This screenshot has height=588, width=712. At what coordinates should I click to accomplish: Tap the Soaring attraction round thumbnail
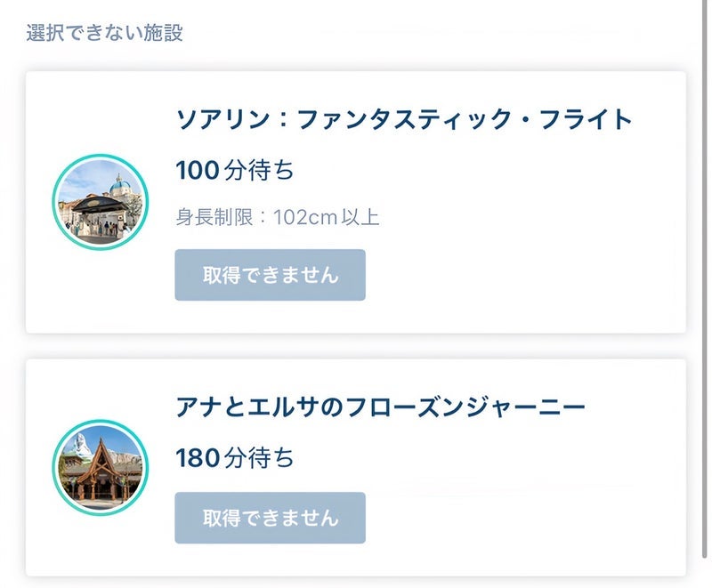click(x=101, y=203)
